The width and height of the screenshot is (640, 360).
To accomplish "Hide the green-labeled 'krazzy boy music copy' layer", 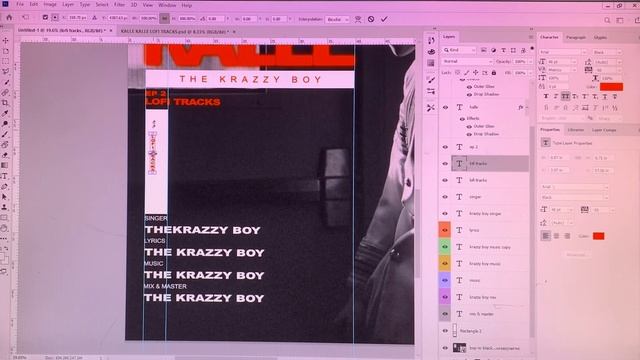I will point(445,247).
